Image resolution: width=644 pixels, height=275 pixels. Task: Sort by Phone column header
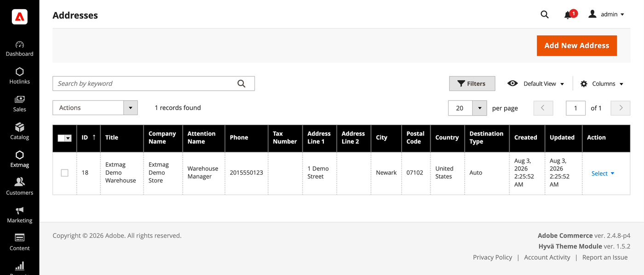[x=247, y=137]
